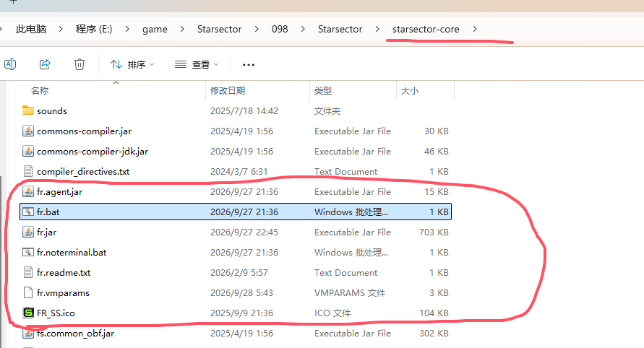Screen dimensions: 644x348
Task: Select the sounds folder icon
Action: pyautogui.click(x=28, y=110)
